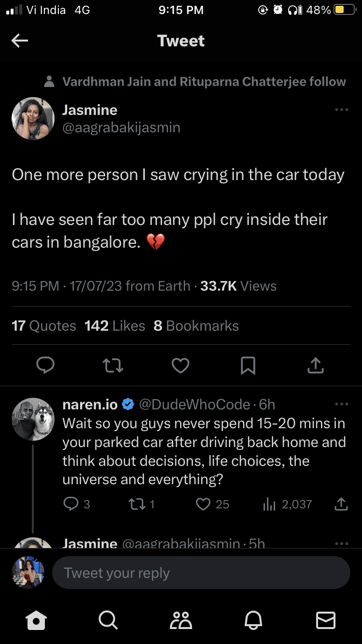Open @DudeWhoCode profile handle

point(195,404)
